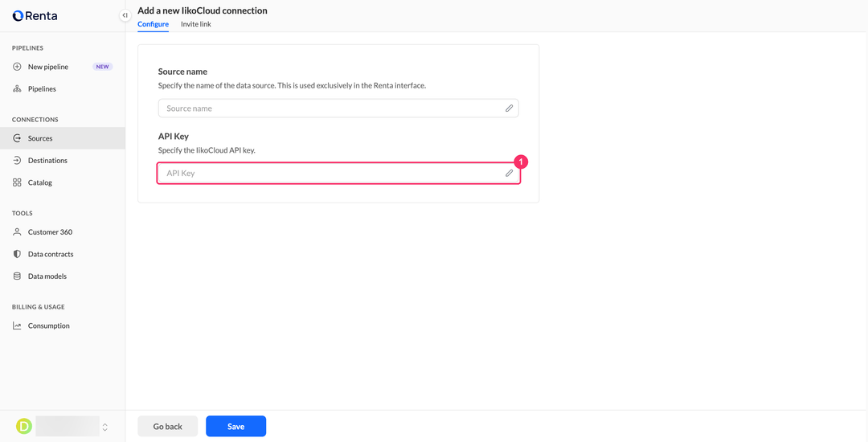Viewport: 868px width, 442px height.
Task: Open New pipeline in the sidebar
Action: click(x=63, y=67)
